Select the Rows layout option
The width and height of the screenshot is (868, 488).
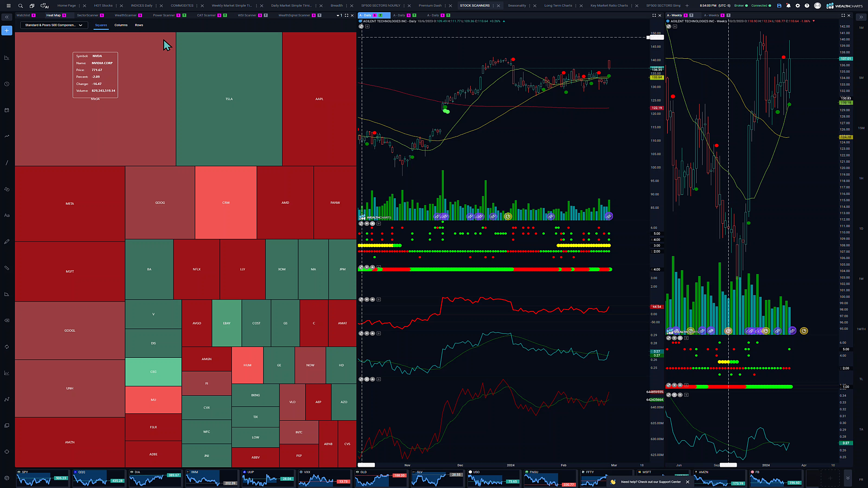point(139,25)
